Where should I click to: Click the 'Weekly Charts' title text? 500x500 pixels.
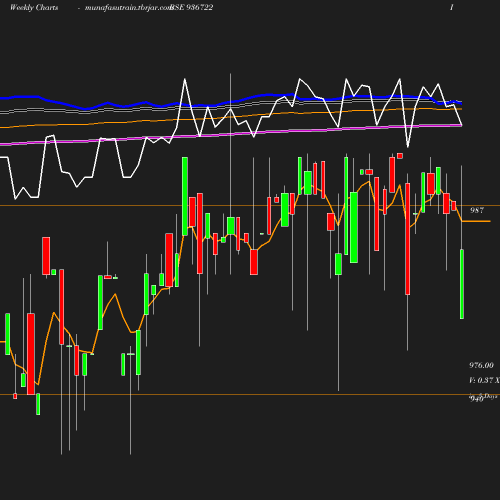(34, 8)
